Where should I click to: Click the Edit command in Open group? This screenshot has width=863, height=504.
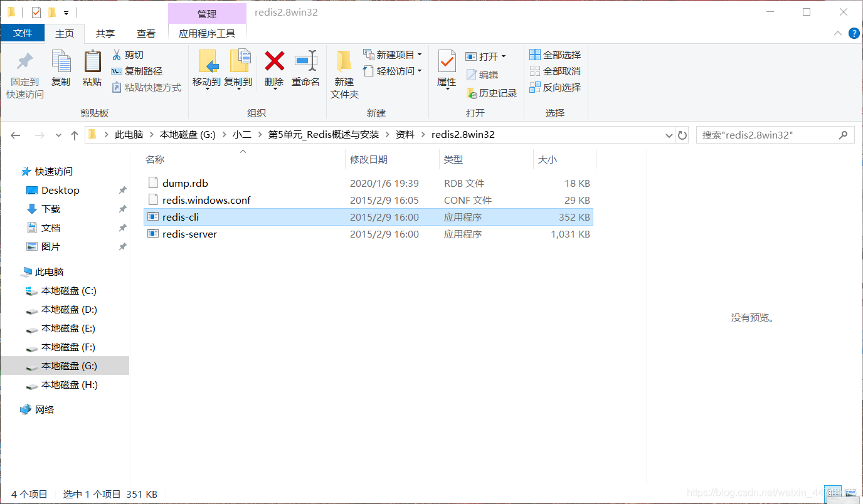(482, 75)
